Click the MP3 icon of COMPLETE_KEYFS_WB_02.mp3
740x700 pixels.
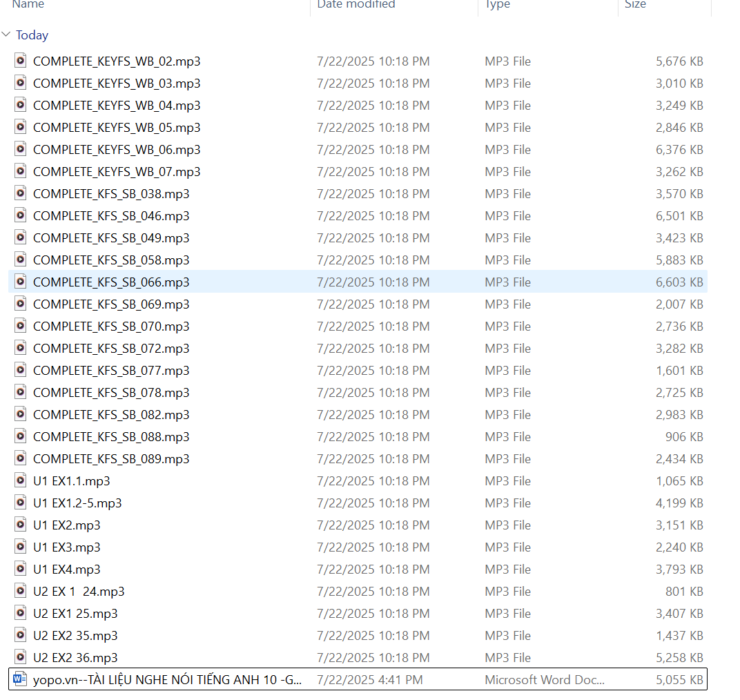click(20, 61)
